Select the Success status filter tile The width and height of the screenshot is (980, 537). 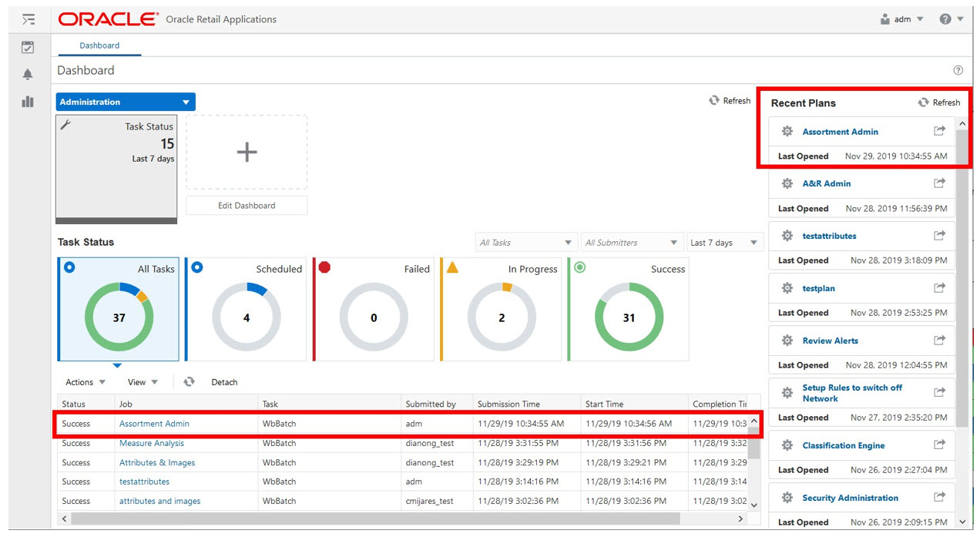(629, 309)
